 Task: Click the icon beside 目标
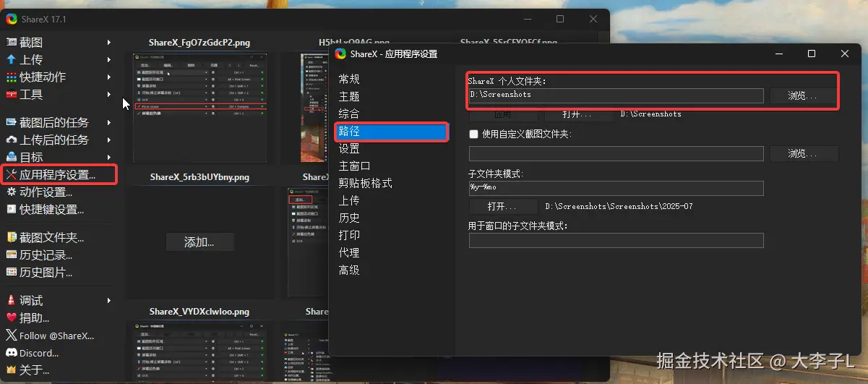12,157
